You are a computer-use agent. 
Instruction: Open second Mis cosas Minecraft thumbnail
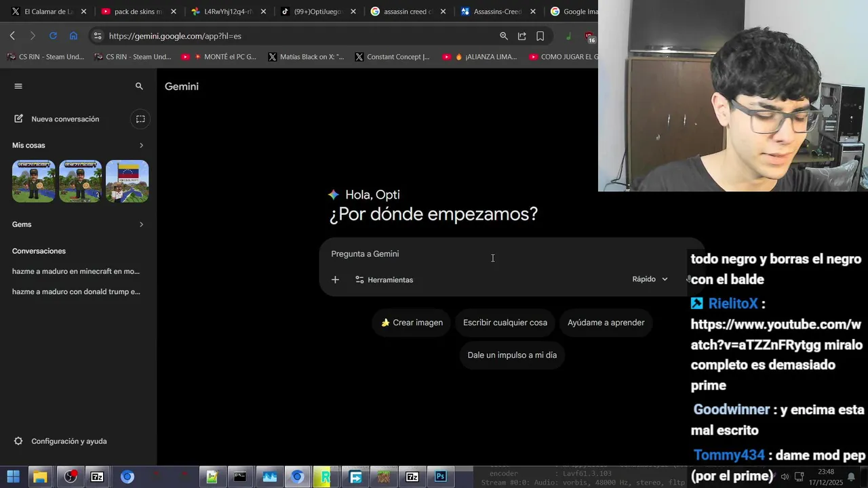(x=80, y=181)
